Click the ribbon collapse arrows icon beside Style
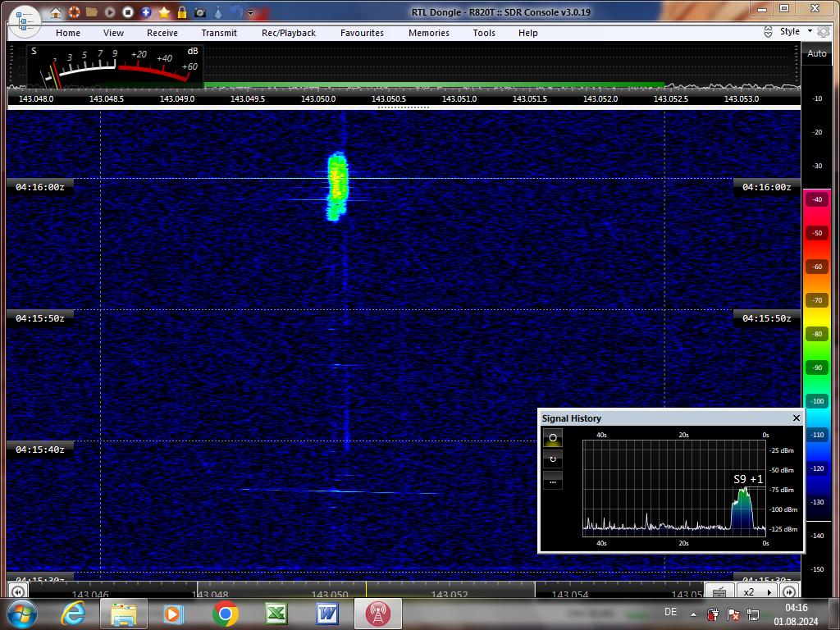Screen dimensions: 840x630 768,32
